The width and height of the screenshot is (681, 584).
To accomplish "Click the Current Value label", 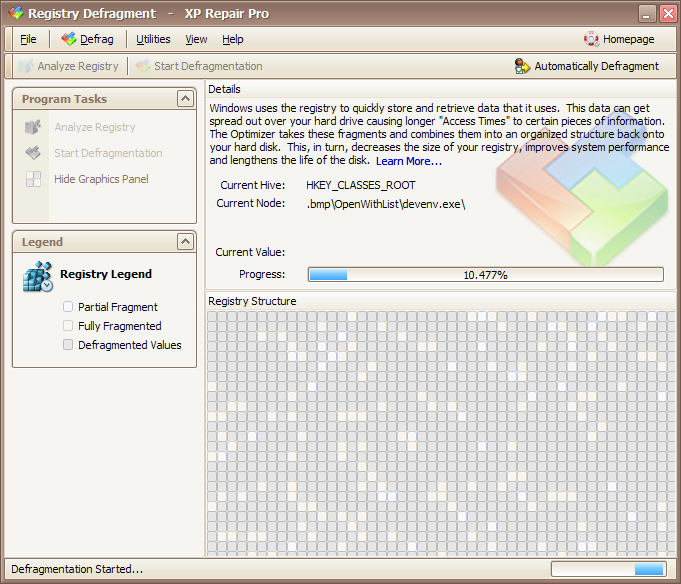I will coord(250,252).
